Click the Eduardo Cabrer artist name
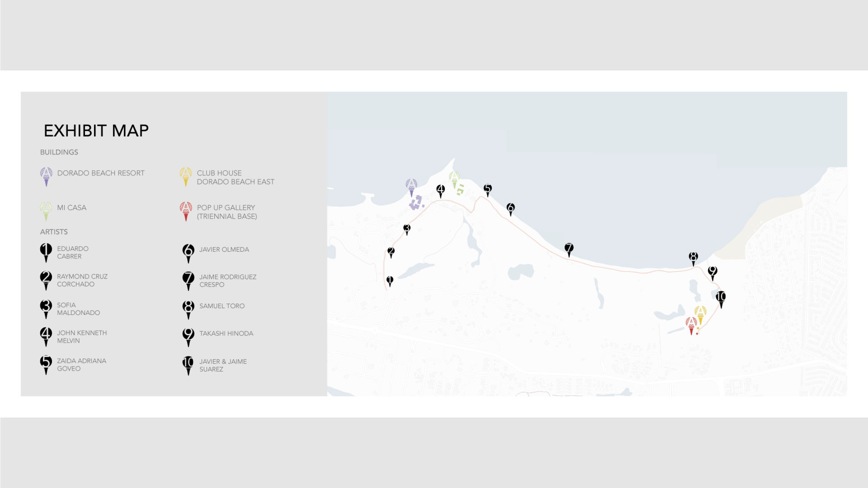This screenshot has height=488, width=868. click(73, 252)
